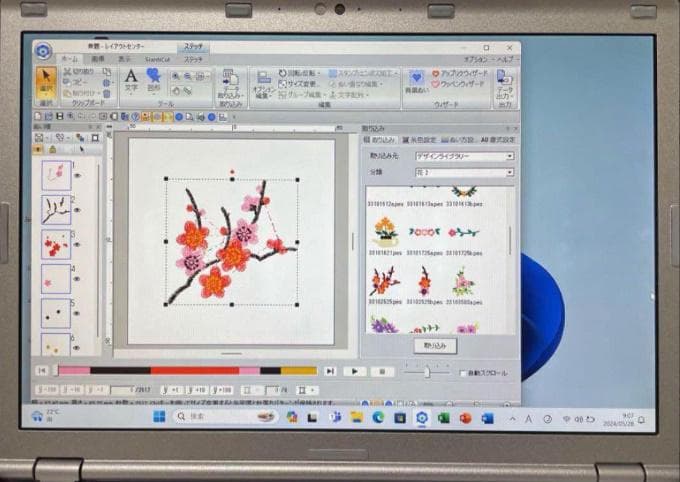Adjust the simulation speed slider
This screenshot has height=482, width=680.
tap(426, 372)
